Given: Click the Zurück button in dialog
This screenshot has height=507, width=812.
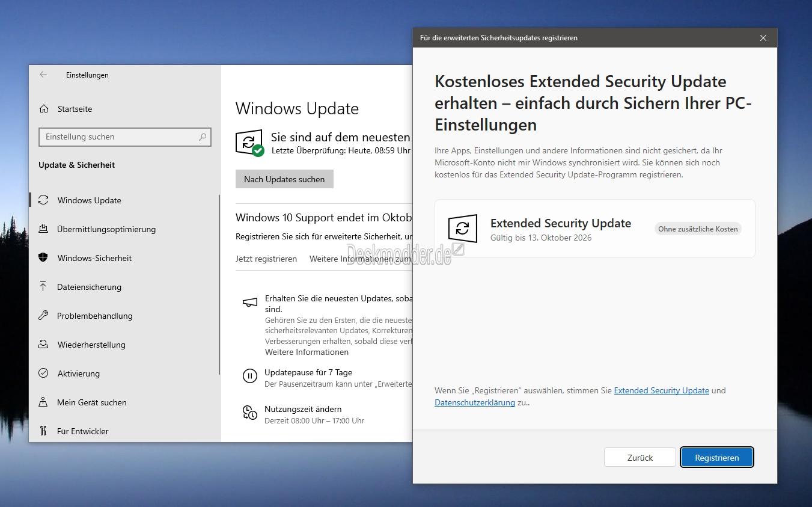Looking at the screenshot, I should pyautogui.click(x=640, y=458).
